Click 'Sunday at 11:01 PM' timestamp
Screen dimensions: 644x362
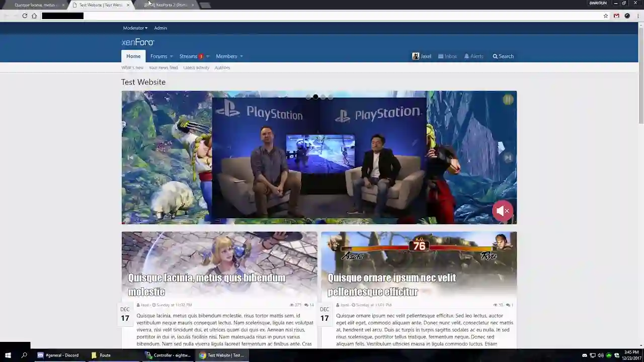[373, 305]
